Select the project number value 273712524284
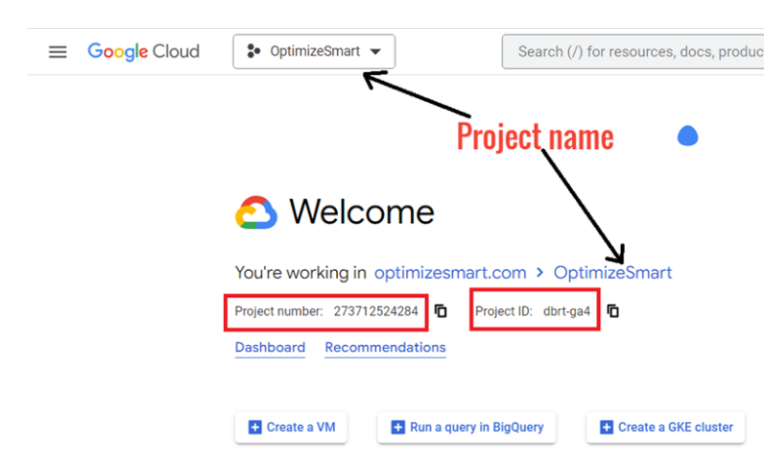 coord(376,311)
